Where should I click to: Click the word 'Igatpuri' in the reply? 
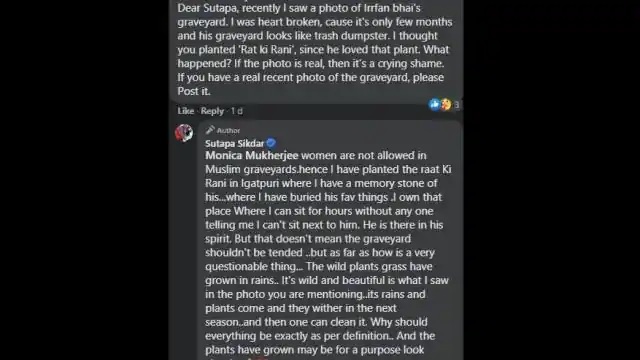tap(260, 184)
